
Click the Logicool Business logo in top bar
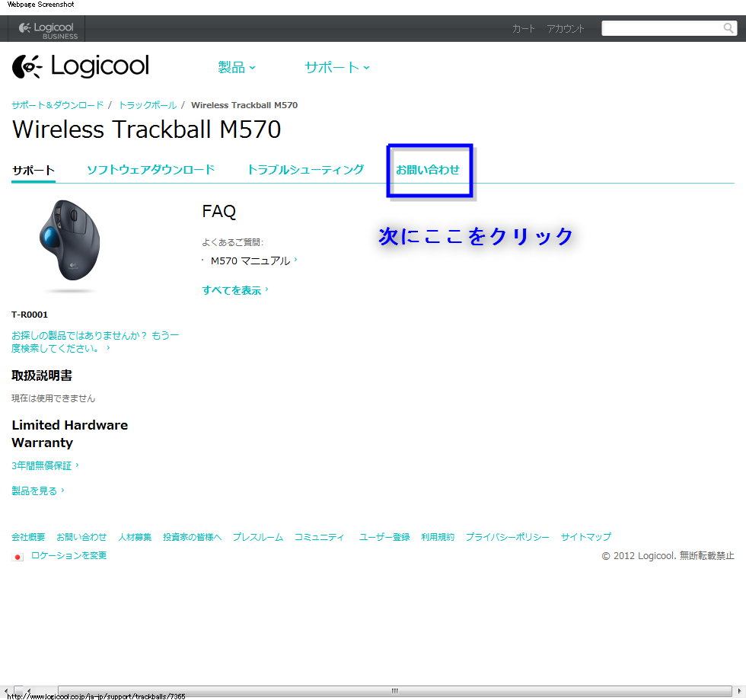tap(47, 30)
